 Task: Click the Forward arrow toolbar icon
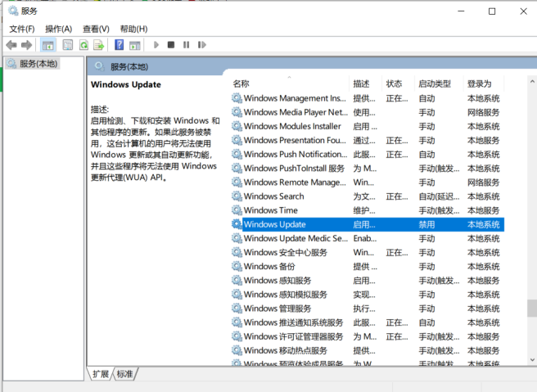pyautogui.click(x=26, y=45)
